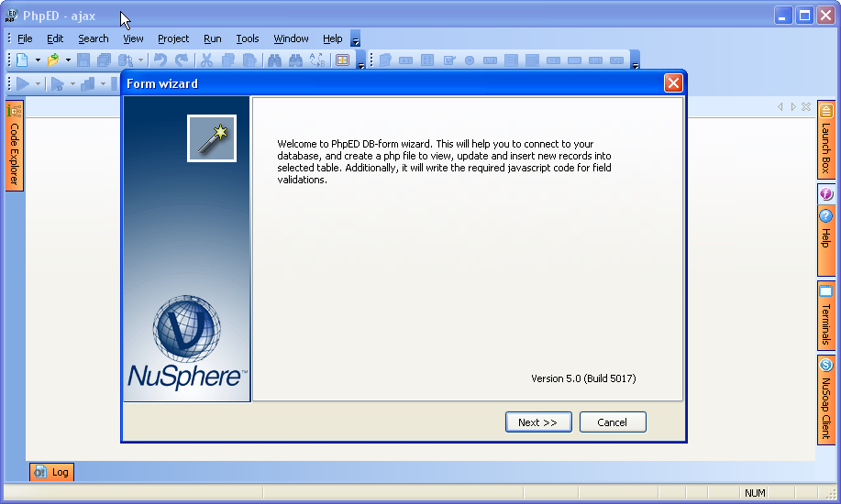Click the Submit button form control icon
The height and width of the screenshot is (504, 841).
[x=595, y=60]
